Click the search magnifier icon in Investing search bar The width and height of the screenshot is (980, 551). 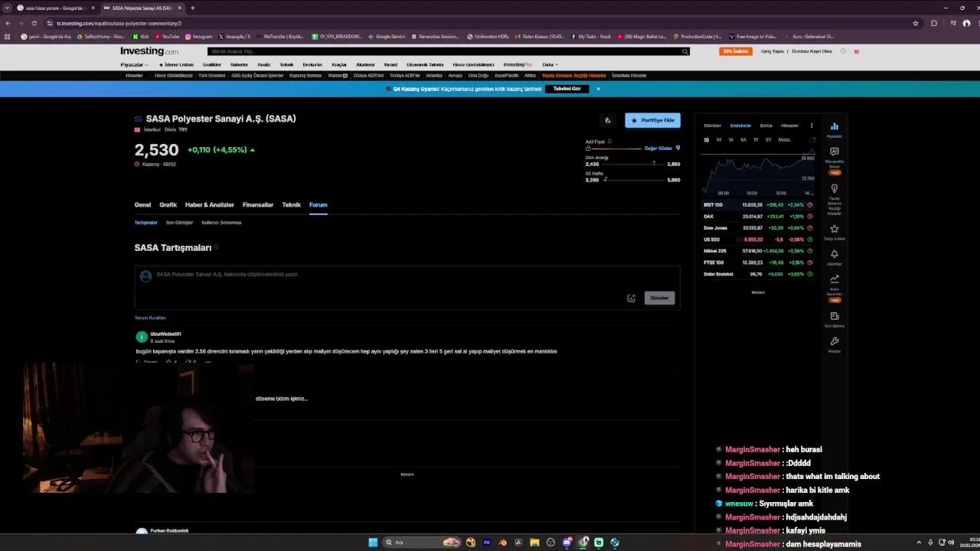(685, 51)
